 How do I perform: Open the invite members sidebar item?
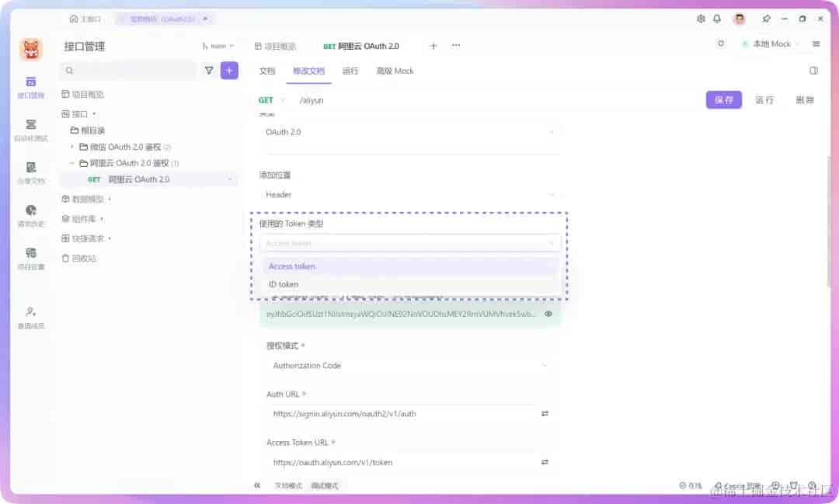click(x=30, y=318)
